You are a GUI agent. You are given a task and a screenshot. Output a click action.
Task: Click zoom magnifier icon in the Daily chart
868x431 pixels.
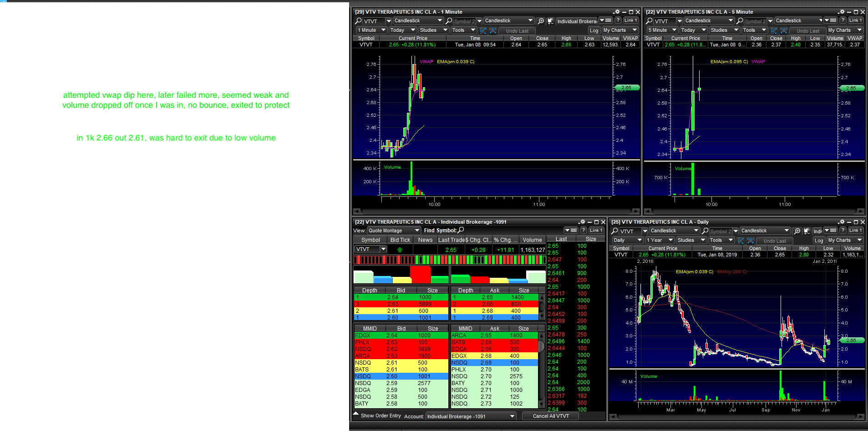tap(797, 231)
